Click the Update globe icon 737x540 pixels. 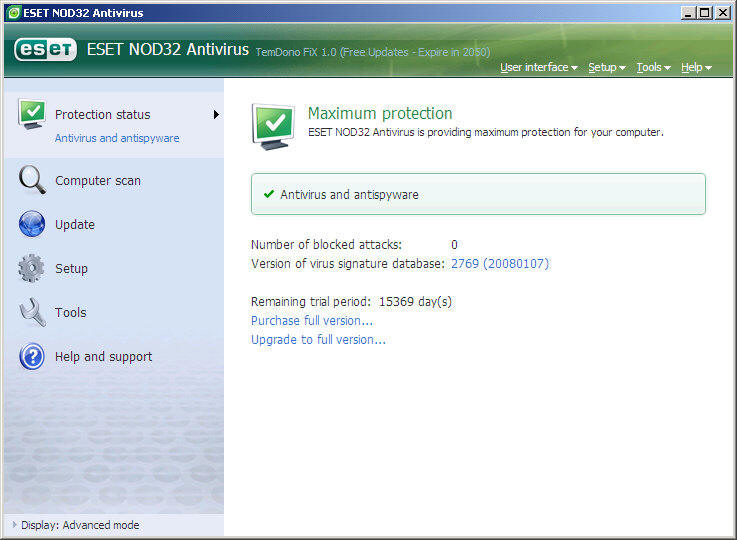click(32, 225)
